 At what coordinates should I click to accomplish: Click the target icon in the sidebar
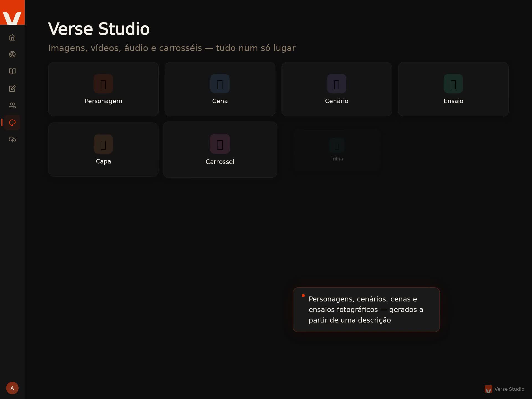pyautogui.click(x=12, y=54)
